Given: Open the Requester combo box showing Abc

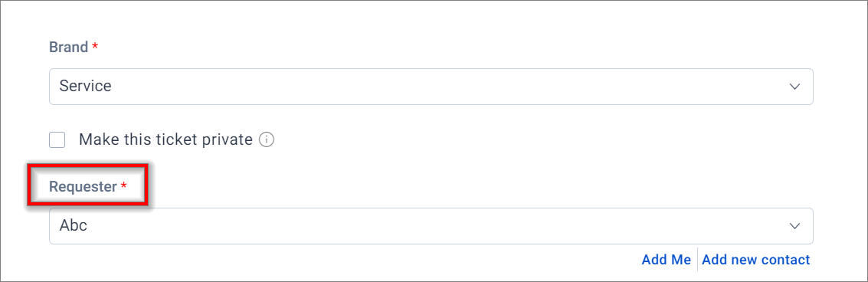Looking at the screenshot, I should tap(431, 226).
